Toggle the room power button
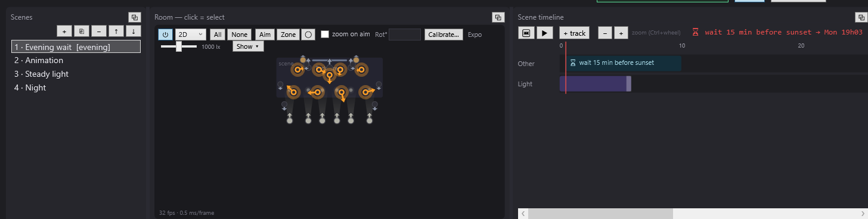Image resolution: width=868 pixels, height=219 pixels. pyautogui.click(x=165, y=35)
